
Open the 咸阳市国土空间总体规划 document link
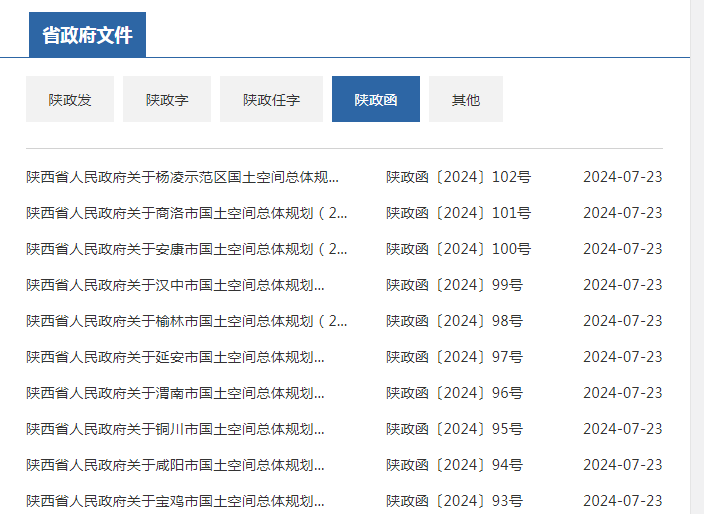(175, 465)
